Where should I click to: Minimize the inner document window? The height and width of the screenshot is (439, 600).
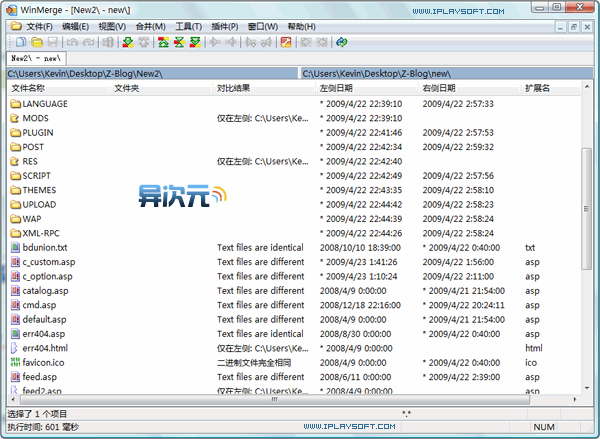click(561, 27)
